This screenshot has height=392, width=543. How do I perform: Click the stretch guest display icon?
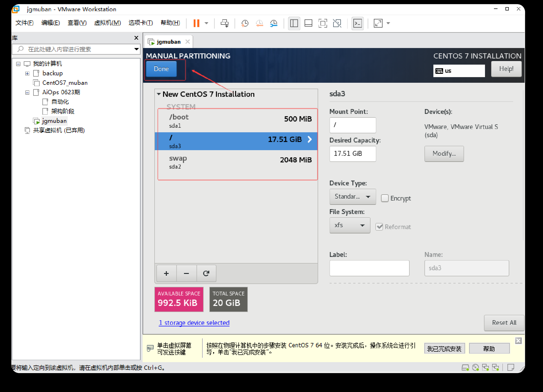pyautogui.click(x=378, y=23)
